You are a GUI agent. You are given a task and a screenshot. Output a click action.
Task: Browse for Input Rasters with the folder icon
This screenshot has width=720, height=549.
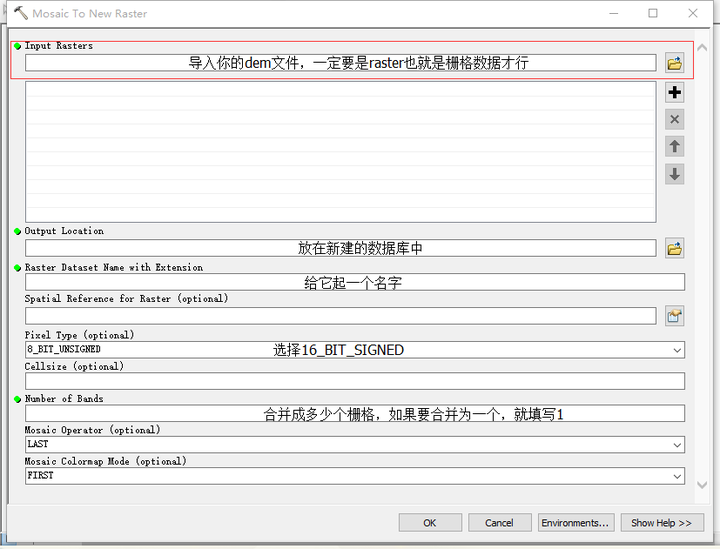pyautogui.click(x=674, y=63)
